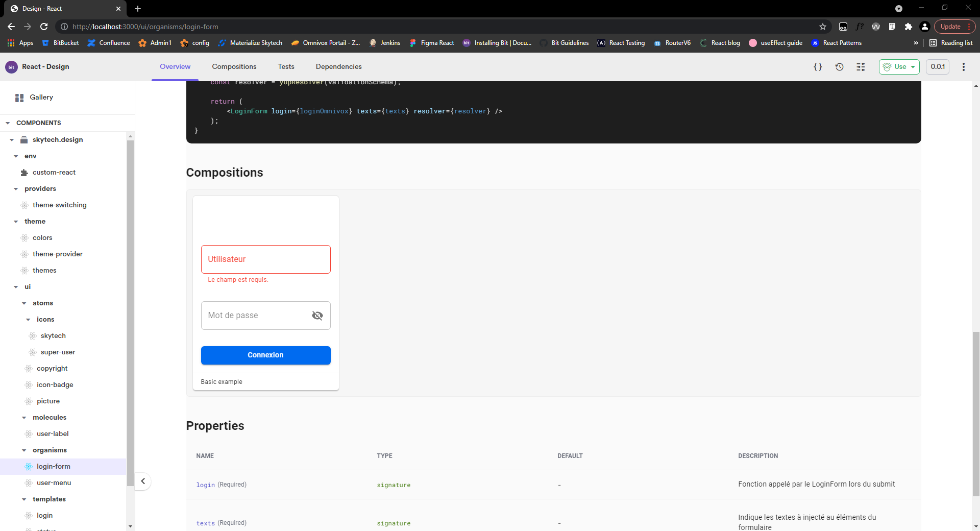Collapse the COMPONENTS section
980x531 pixels.
coord(8,123)
